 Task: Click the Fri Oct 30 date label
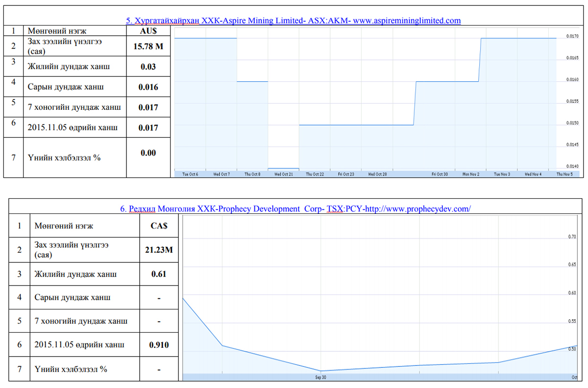click(x=440, y=174)
